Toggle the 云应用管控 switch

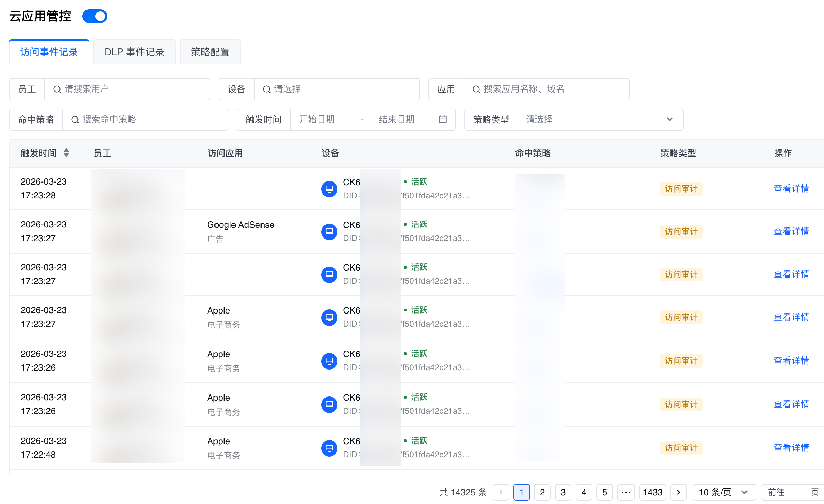click(94, 16)
